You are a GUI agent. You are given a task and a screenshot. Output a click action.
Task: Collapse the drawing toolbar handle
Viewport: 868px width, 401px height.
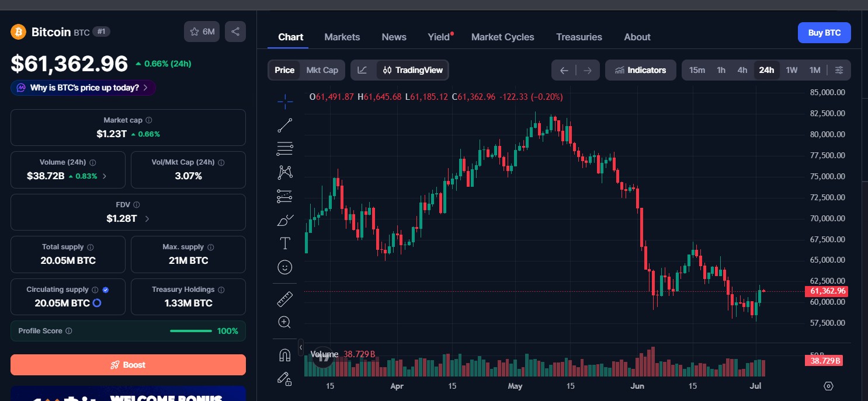301,347
